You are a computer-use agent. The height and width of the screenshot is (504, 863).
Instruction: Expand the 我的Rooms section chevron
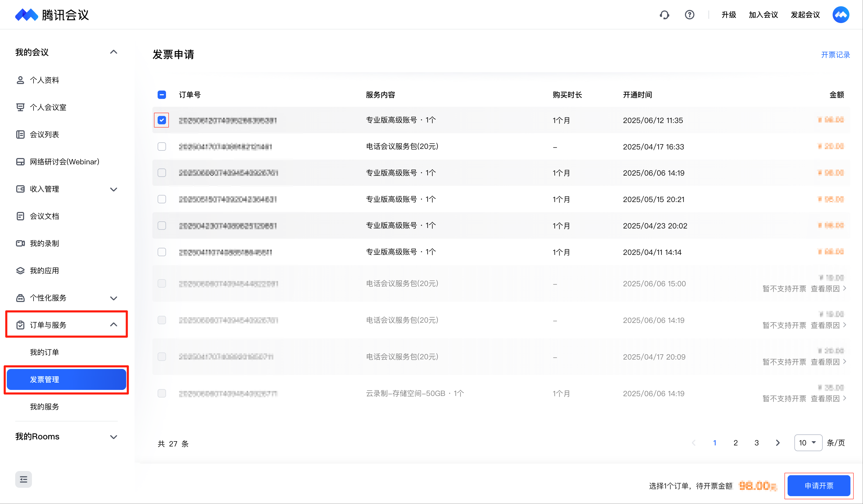[x=114, y=437]
